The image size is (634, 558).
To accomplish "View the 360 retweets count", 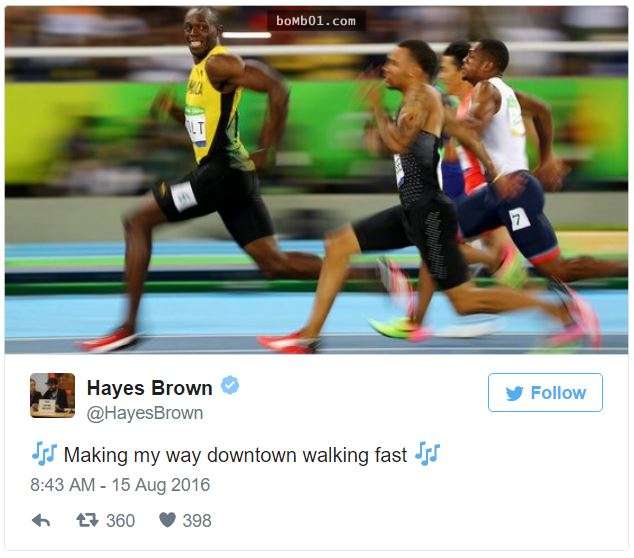I will [x=120, y=520].
